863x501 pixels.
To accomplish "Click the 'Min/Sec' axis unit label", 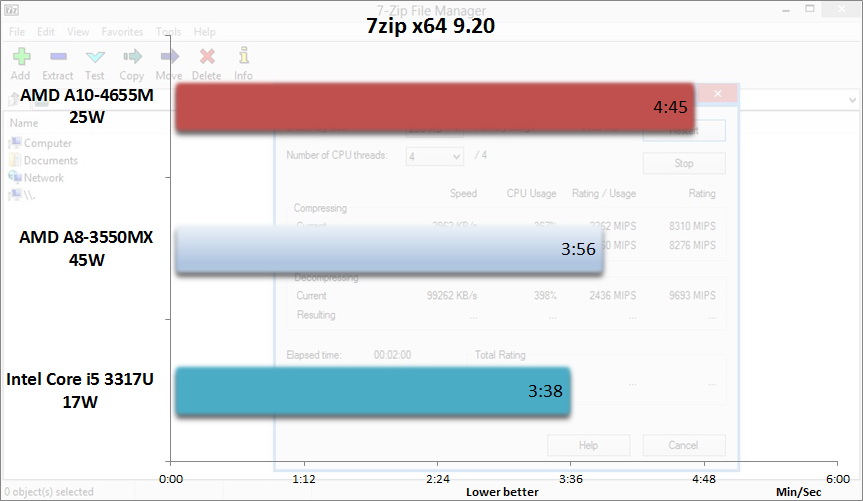I will [799, 492].
